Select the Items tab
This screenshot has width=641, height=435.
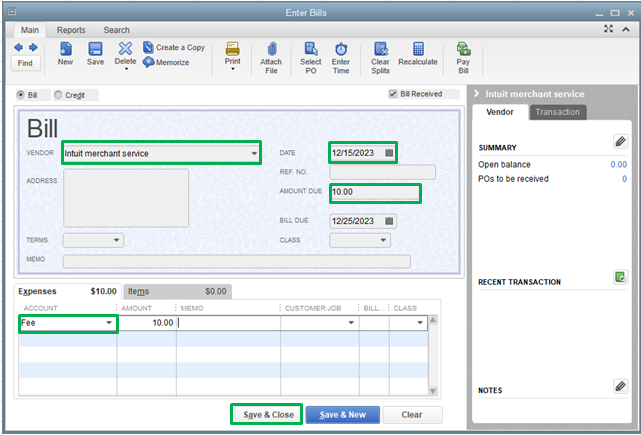pos(177,291)
